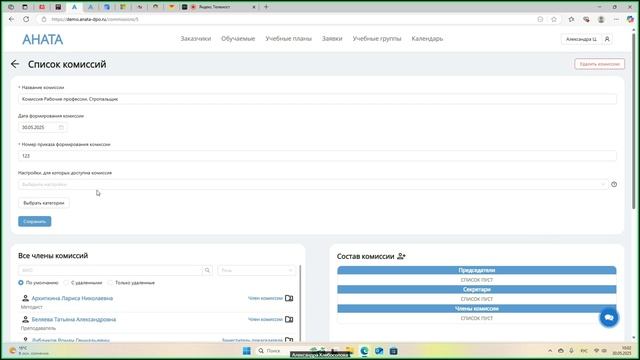Click the АНАТА logo
This screenshot has width=640, height=360.
(42, 39)
